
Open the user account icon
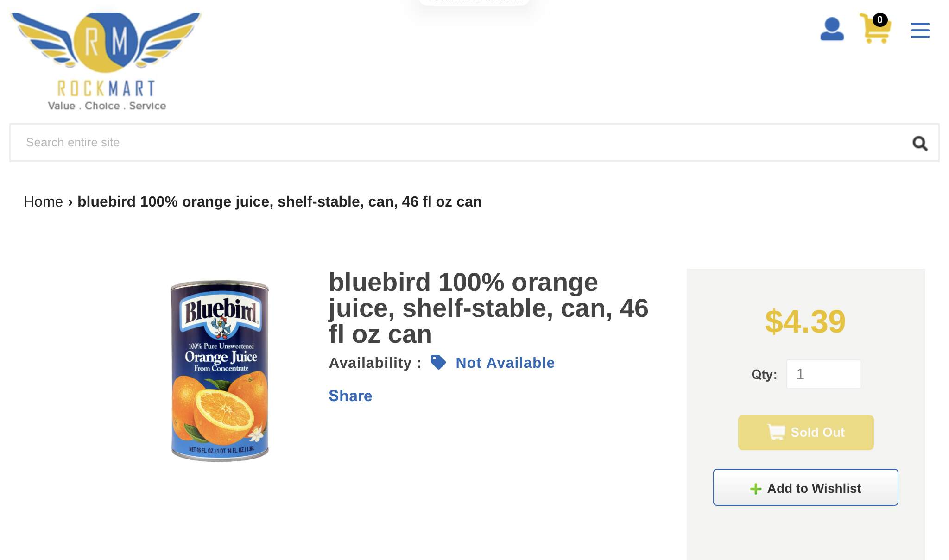(x=832, y=29)
